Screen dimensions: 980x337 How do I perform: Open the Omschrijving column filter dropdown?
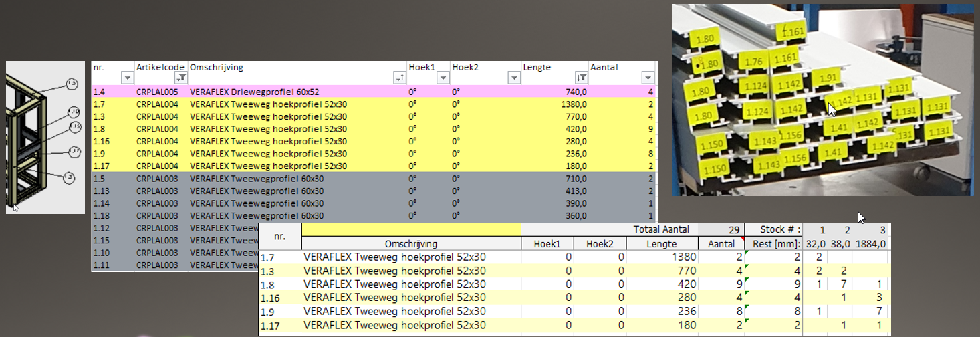pos(400,78)
